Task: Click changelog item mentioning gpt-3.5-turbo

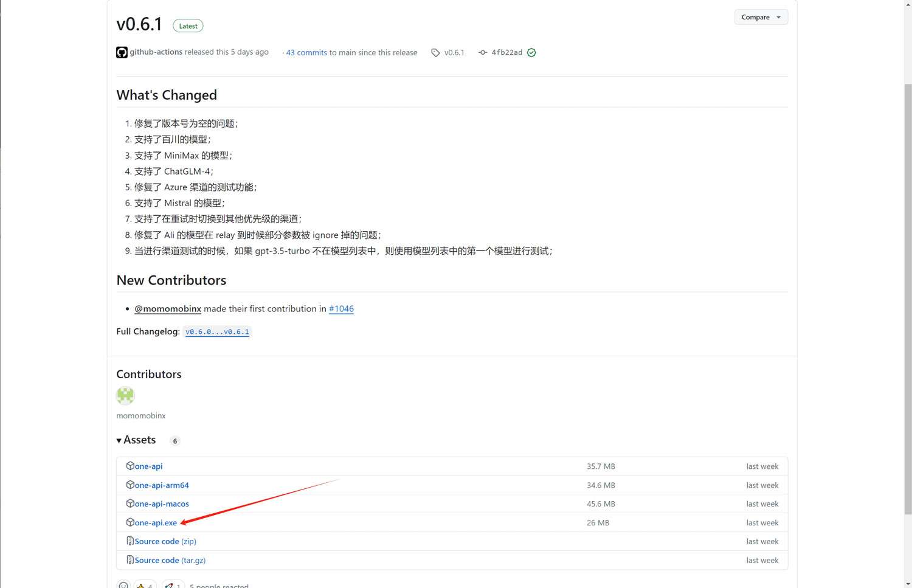Action: (344, 251)
